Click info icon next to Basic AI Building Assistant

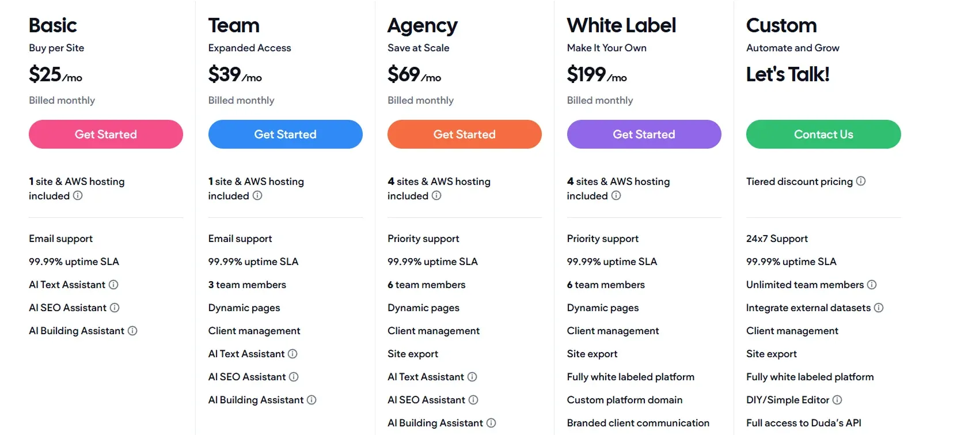pos(132,331)
